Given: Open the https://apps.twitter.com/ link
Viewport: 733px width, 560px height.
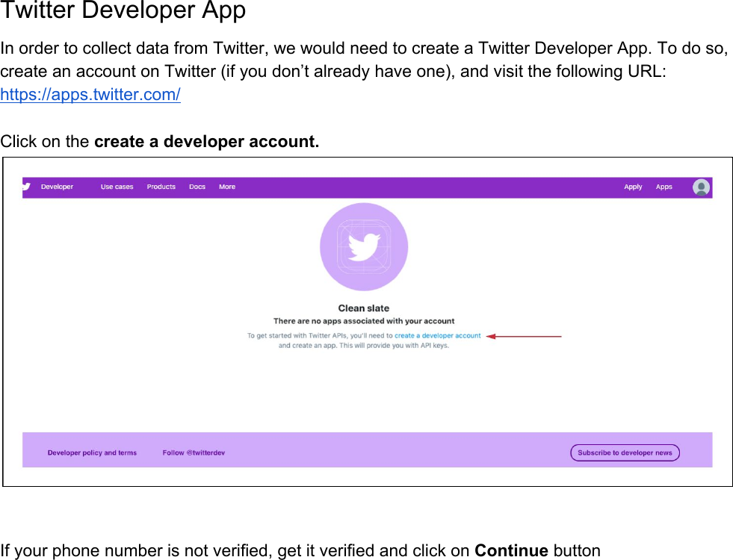Looking at the screenshot, I should pos(90,94).
